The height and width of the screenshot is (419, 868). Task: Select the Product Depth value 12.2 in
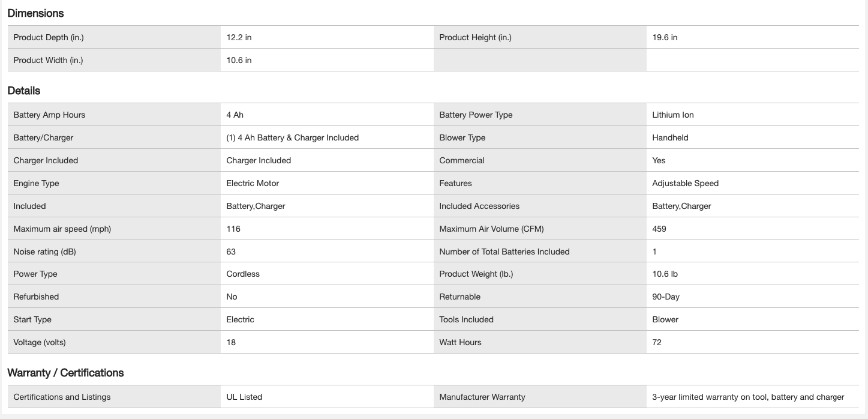pos(239,37)
